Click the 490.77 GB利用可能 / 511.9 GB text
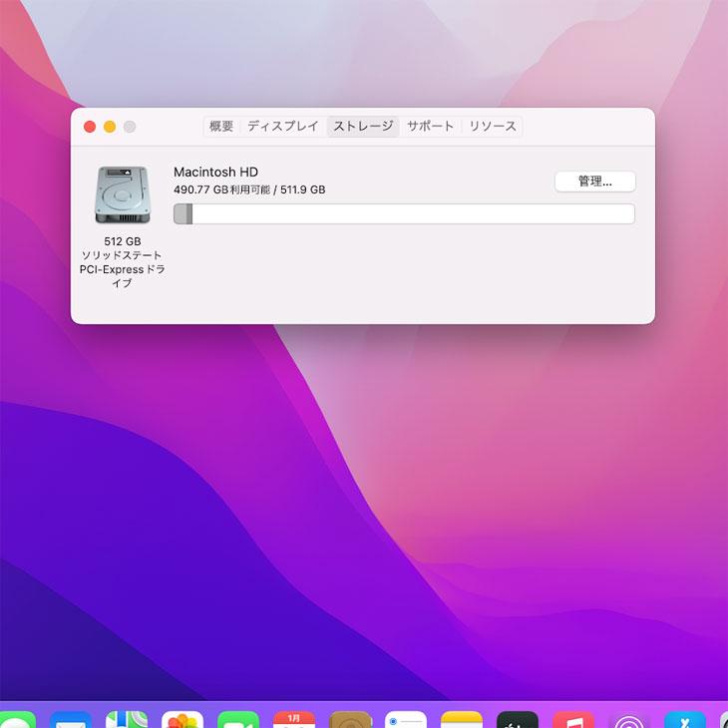The height and width of the screenshot is (728, 728). pyautogui.click(x=249, y=189)
